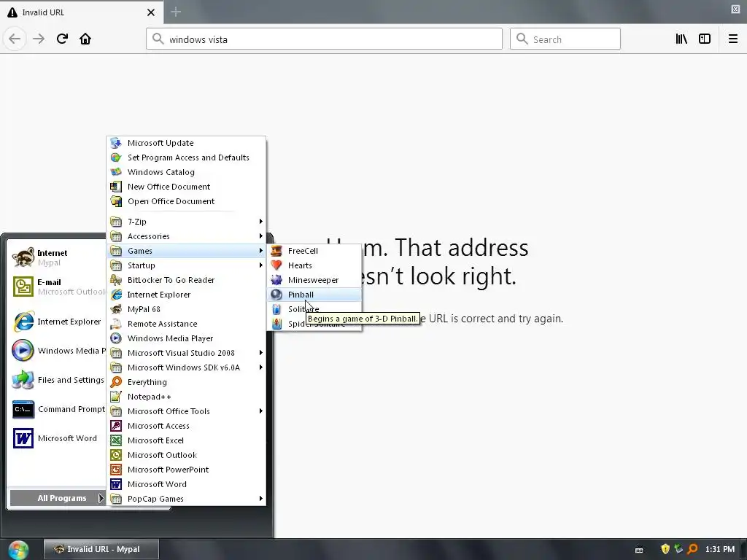
Task: Open pinned E-mail Microsoft Outlook entry
Action: click(57, 287)
